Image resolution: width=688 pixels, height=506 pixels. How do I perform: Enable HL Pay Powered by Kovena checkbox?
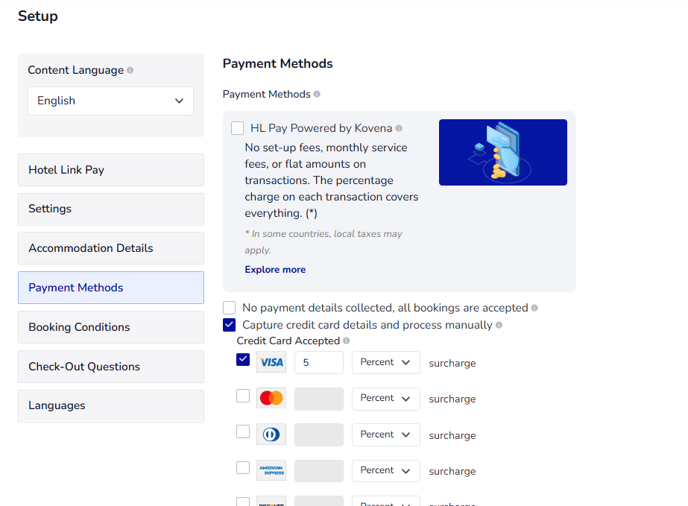point(237,128)
